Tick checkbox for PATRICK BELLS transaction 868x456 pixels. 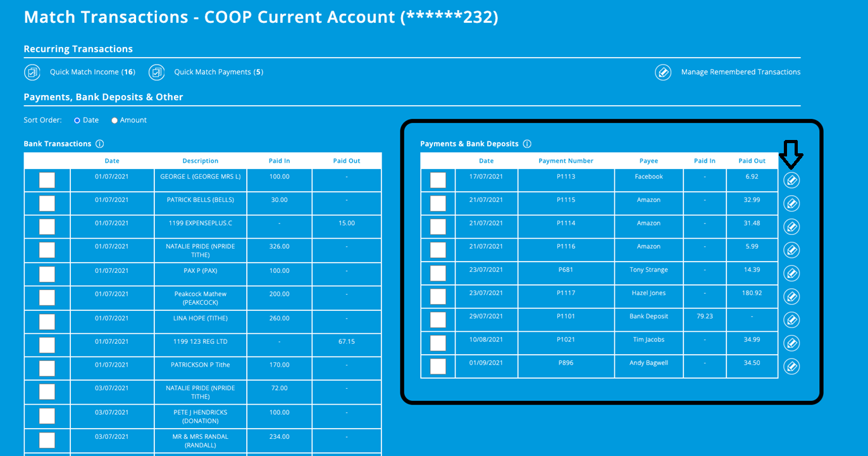point(47,203)
